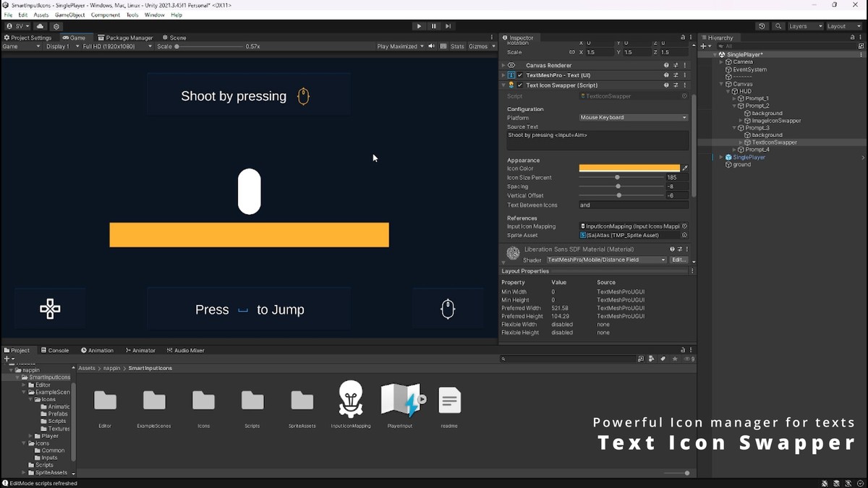Open the readme file in Project panel
Viewport: 868px width, 488px height.
click(x=449, y=399)
